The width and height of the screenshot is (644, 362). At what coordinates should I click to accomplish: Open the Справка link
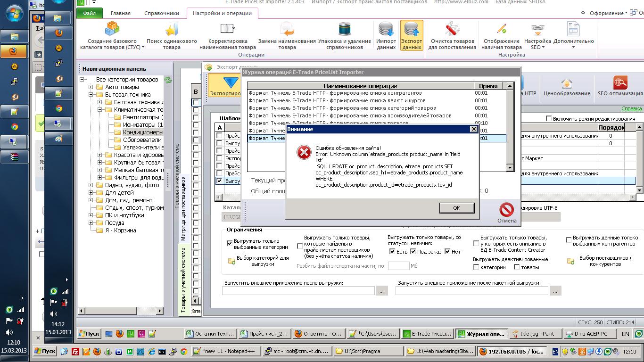tap(631, 109)
